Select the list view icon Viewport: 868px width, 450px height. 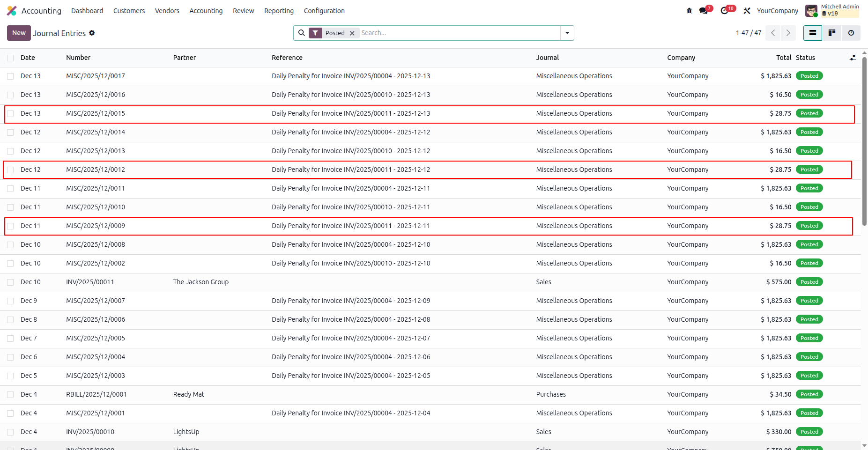(x=813, y=33)
